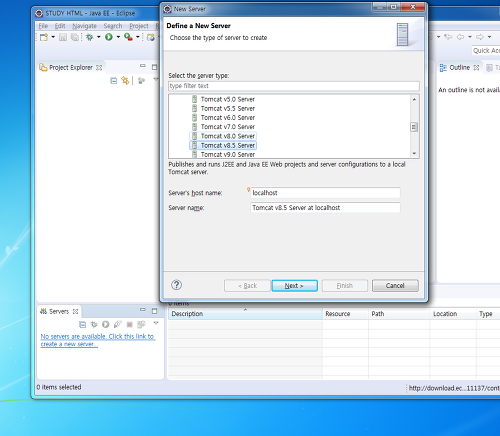500x436 pixels.
Task: Click the Forward navigation arrow in Eclipse toolbar
Action: 480,37
